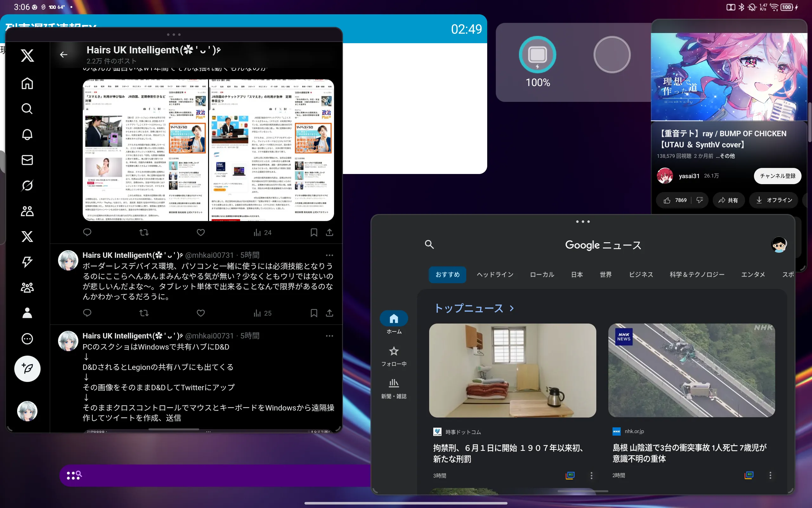The height and width of the screenshot is (508, 812).
Task: Select 科学＆テクノロジー tab
Action: tap(697, 275)
